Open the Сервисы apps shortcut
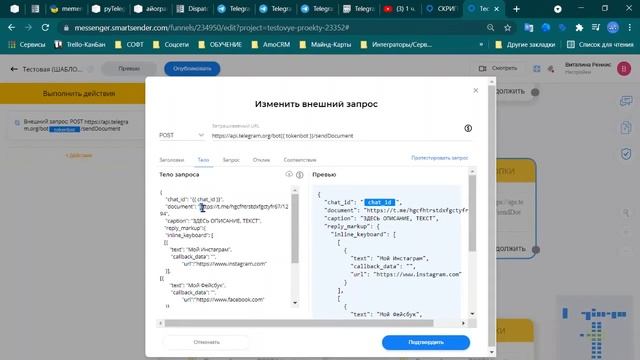The image size is (640, 360). coord(27,44)
